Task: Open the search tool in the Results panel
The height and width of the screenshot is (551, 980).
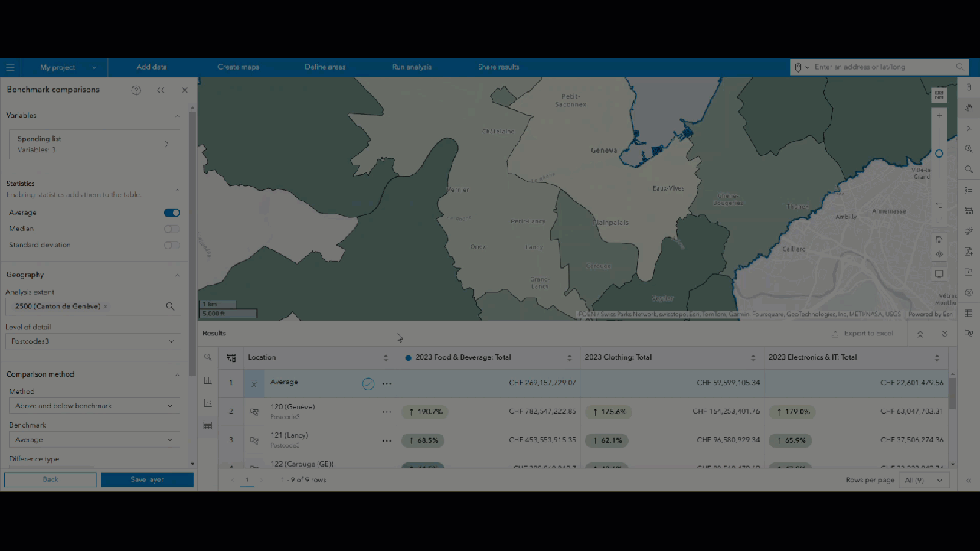Action: 207,357
